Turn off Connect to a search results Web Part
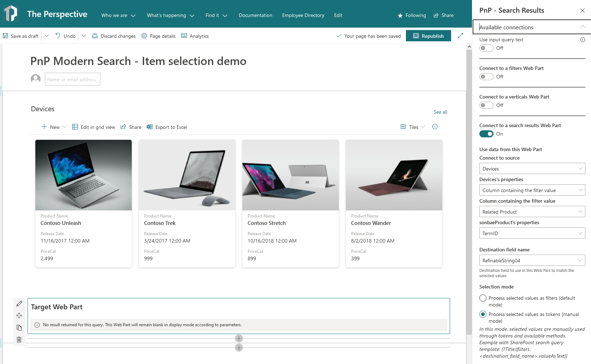The height and width of the screenshot is (364, 591). point(486,134)
